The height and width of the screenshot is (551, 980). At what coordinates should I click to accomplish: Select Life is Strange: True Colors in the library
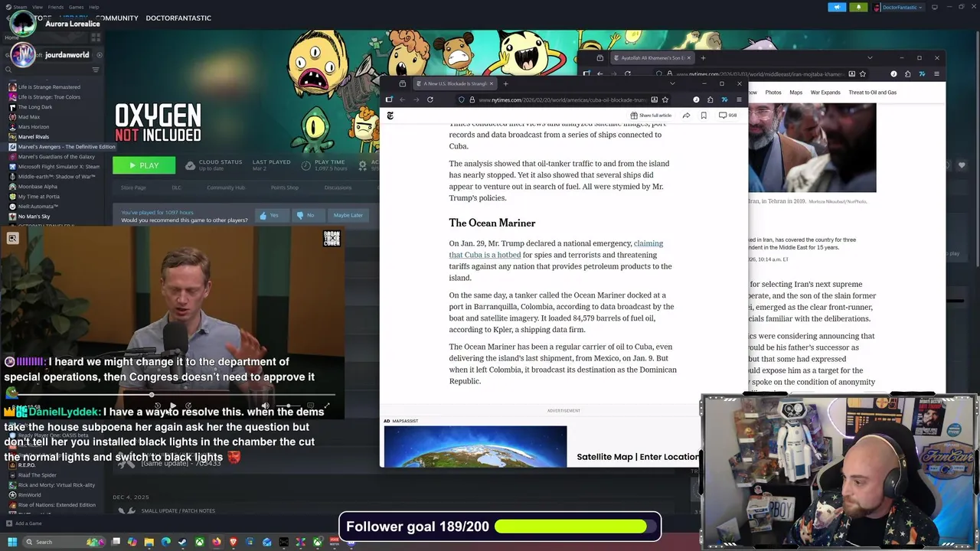click(x=49, y=97)
